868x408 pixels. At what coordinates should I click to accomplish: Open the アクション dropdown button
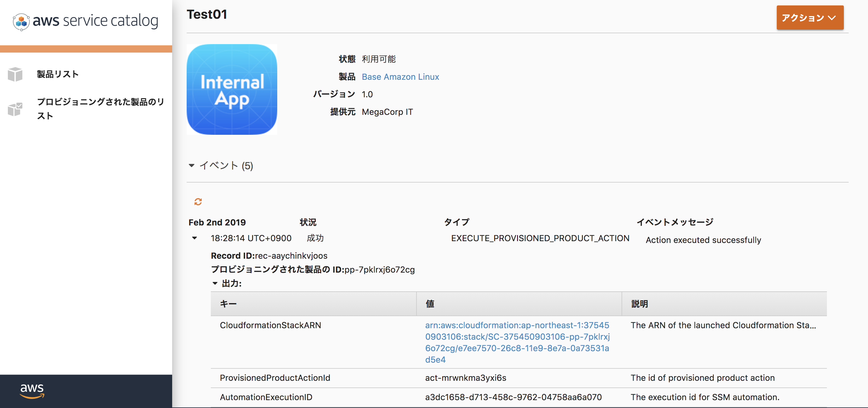810,18
